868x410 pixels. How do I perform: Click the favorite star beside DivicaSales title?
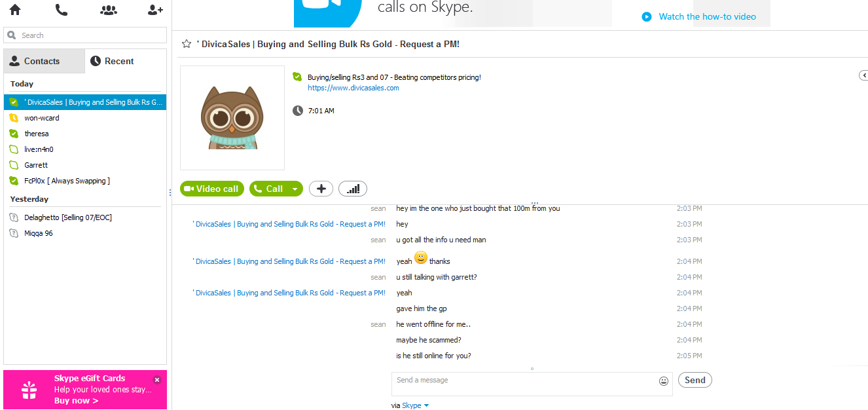(187, 44)
